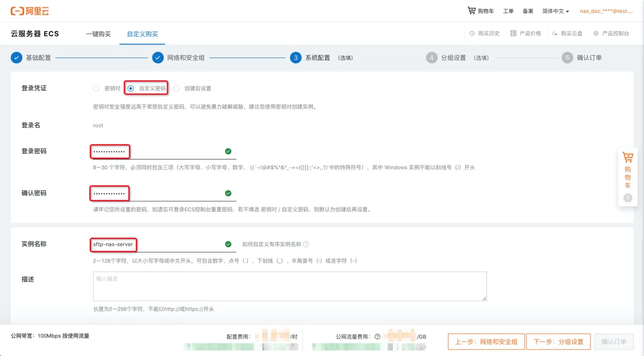Viewport: 644px width, 356px height.
Task: Click the root login name text
Action: tap(98, 125)
